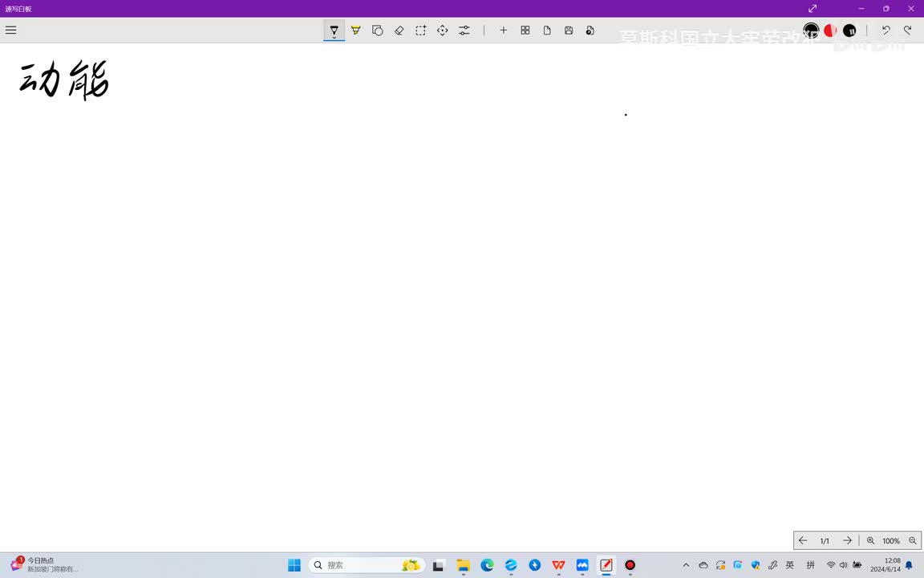Select the yellow Highlighter tool
Image resolution: width=924 pixels, height=578 pixels.
pyautogui.click(x=356, y=30)
